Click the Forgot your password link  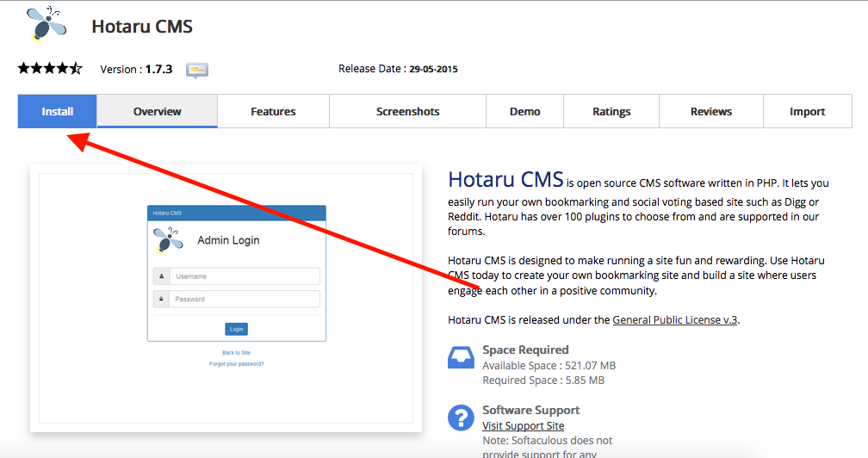pos(236,364)
